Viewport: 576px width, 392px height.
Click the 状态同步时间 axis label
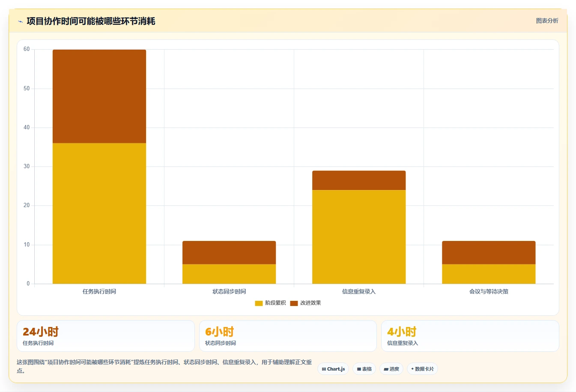click(x=229, y=291)
